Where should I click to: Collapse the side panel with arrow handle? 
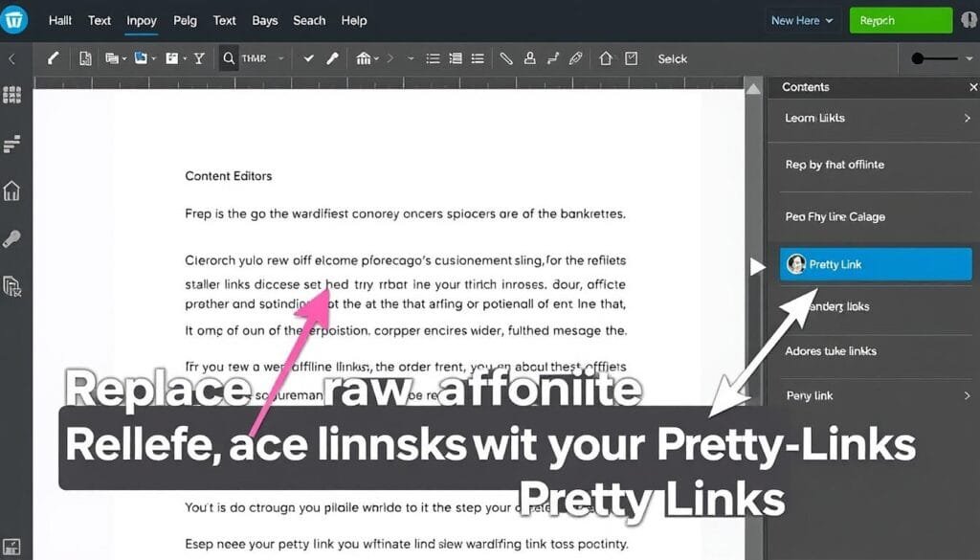757,266
